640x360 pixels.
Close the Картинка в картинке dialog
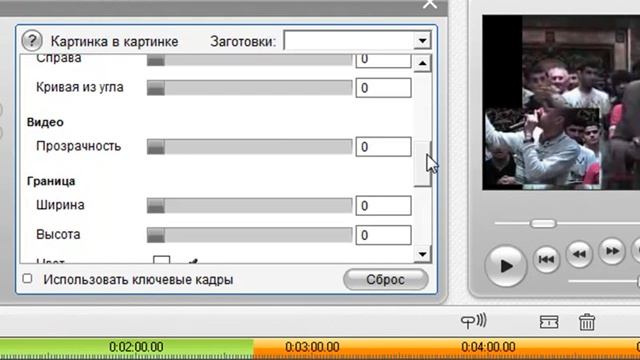pos(430,4)
